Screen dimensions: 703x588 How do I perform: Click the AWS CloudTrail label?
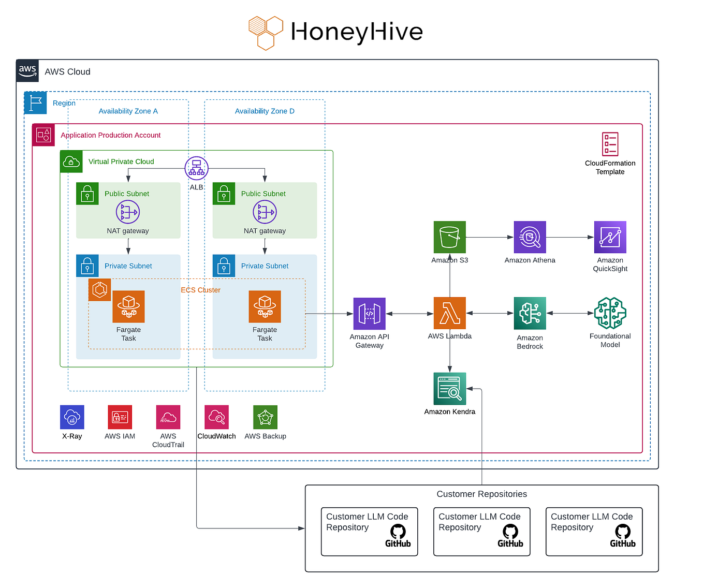tap(168, 440)
